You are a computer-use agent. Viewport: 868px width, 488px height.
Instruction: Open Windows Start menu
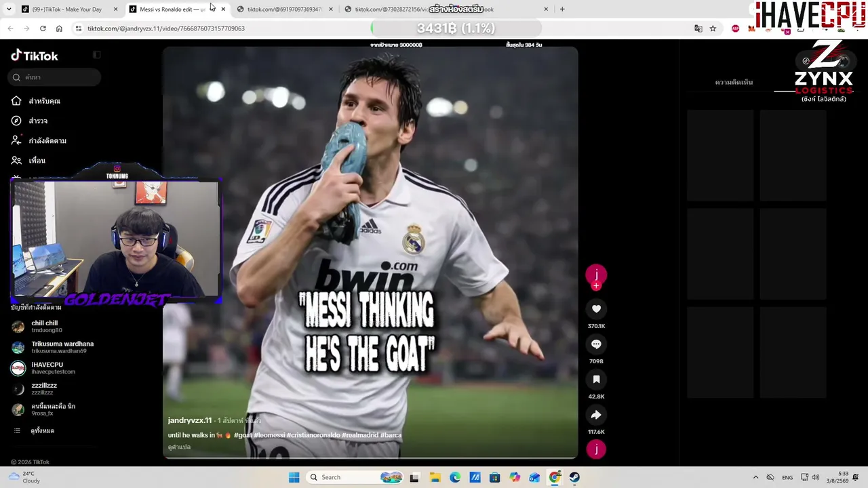(294, 477)
